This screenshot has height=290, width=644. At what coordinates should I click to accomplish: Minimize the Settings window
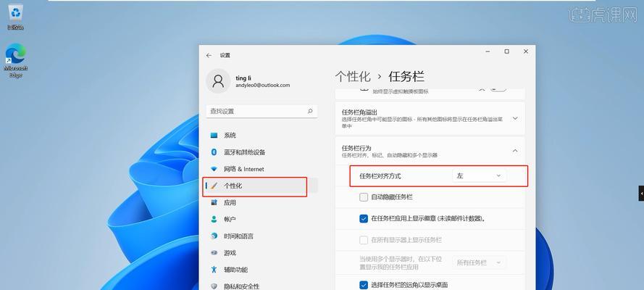point(488,51)
